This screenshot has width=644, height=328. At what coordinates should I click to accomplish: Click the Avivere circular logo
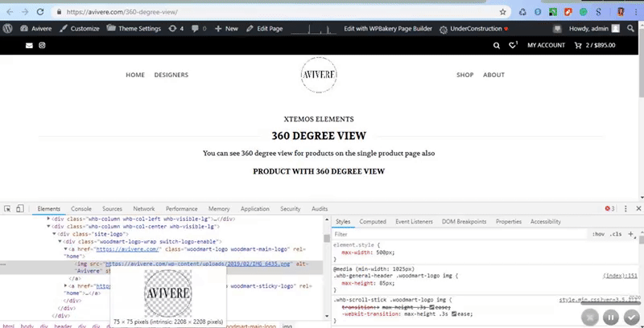(319, 75)
